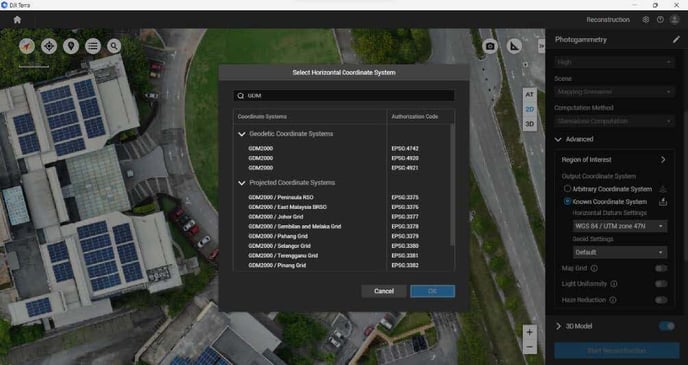Switch to the 2D view tab
The width and height of the screenshot is (688, 365).
530,109
